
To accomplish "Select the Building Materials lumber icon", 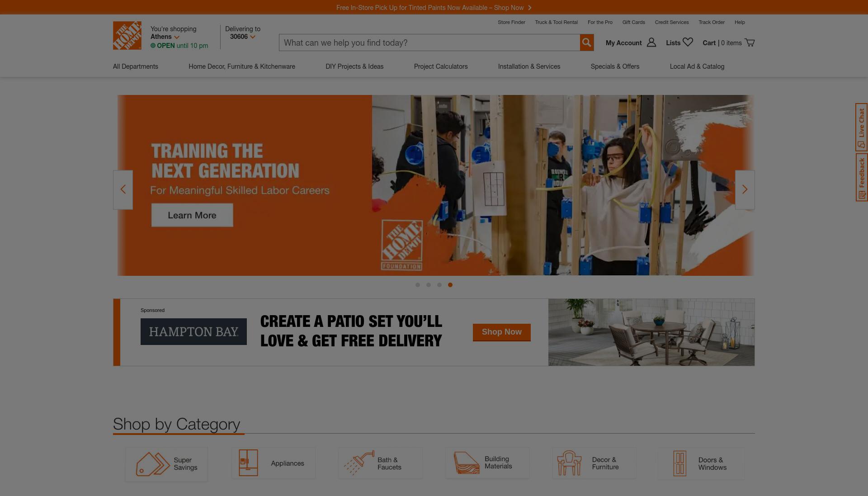I will tap(466, 463).
